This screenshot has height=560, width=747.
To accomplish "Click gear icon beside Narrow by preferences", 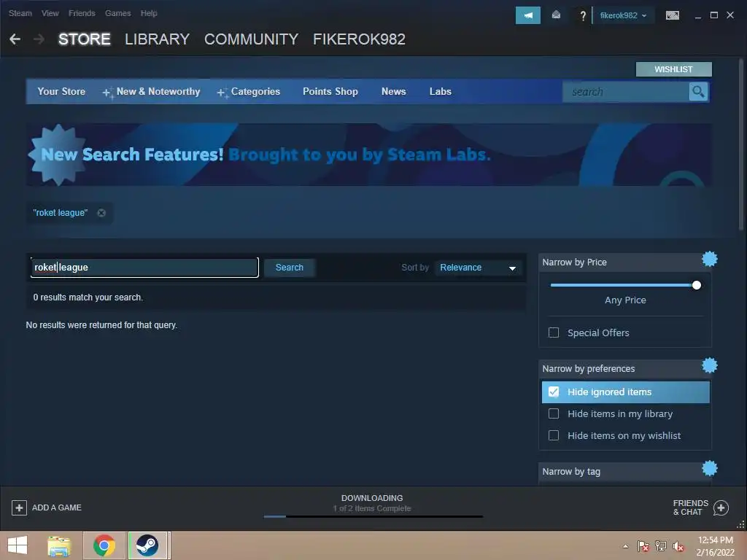I will (709, 365).
